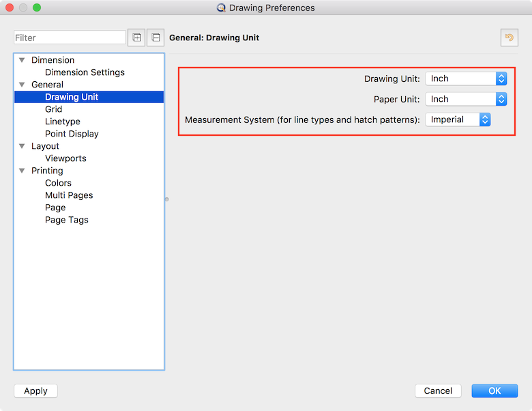This screenshot has height=411, width=532.
Task: Open the Measurement System dropdown
Action: (x=458, y=119)
